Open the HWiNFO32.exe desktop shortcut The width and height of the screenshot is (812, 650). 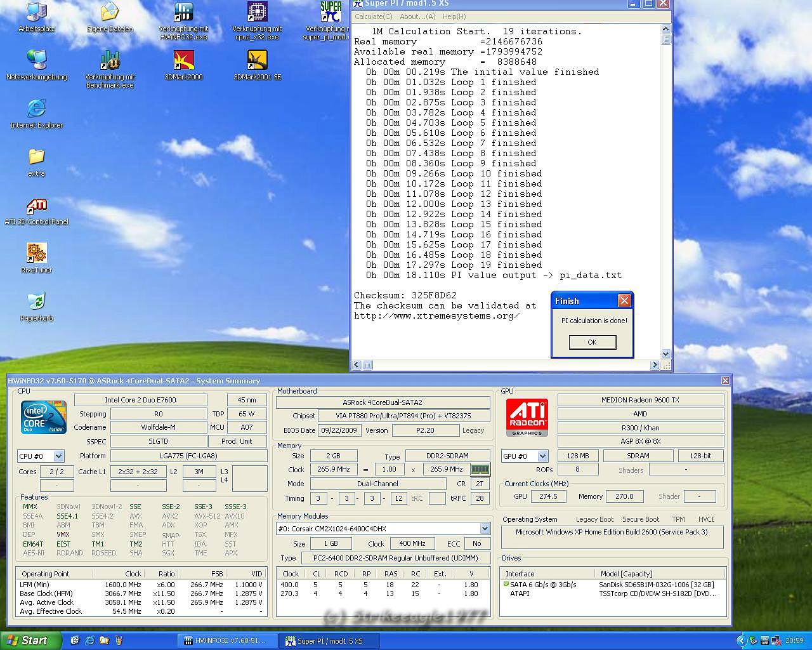click(x=183, y=13)
